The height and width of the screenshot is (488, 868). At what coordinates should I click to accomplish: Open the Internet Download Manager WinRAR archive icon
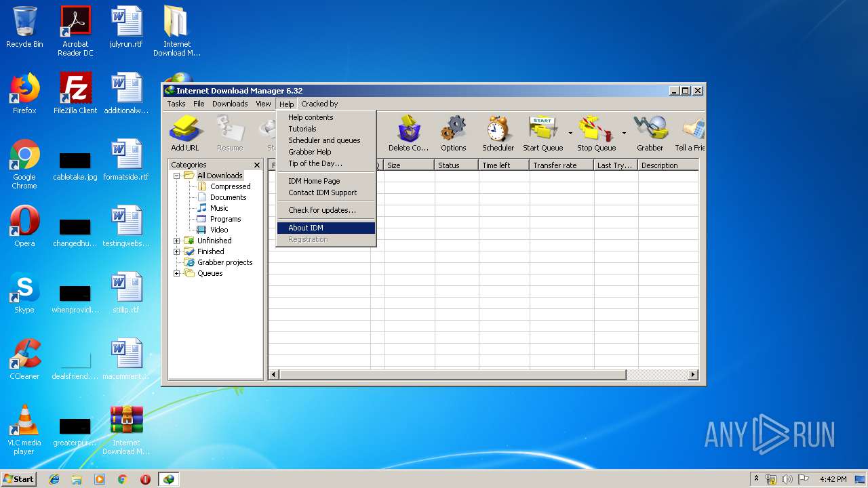(x=126, y=430)
